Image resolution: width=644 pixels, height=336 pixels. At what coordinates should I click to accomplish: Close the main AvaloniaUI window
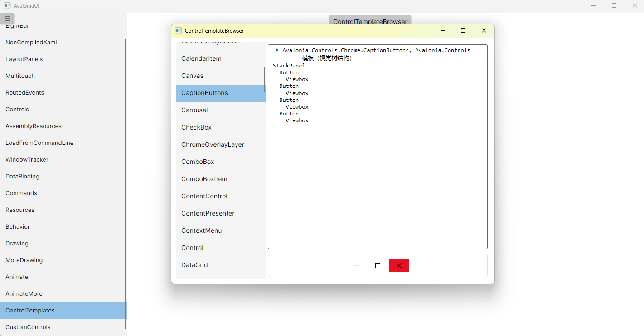[x=635, y=5]
